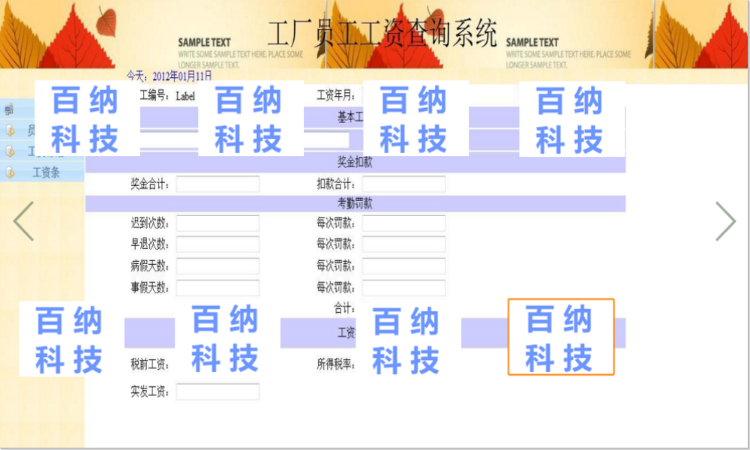Focus the 迟到次数 input box

coord(218,223)
